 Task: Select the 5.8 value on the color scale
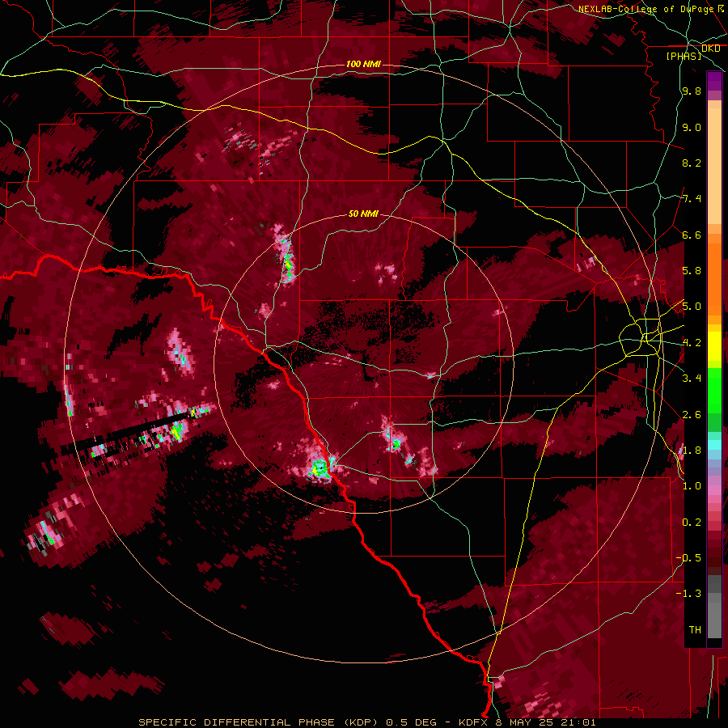(692, 271)
